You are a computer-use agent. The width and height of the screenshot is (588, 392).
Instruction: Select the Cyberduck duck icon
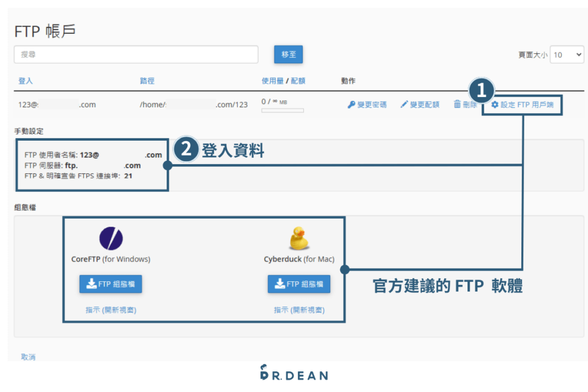299,238
